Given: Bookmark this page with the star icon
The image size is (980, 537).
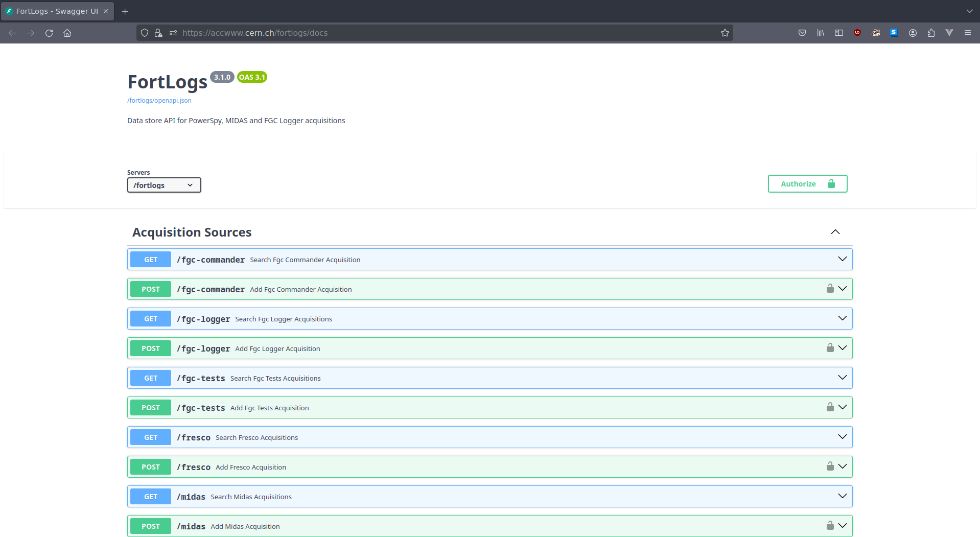Looking at the screenshot, I should [725, 33].
